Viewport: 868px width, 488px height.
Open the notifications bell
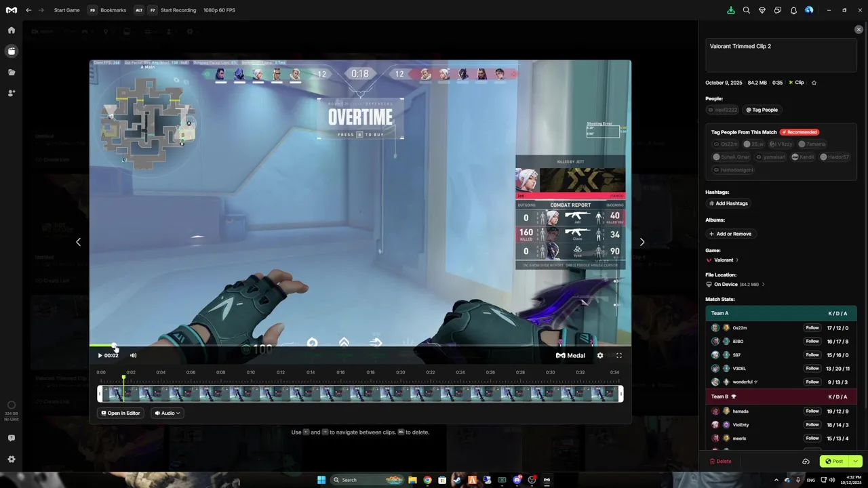pos(793,10)
